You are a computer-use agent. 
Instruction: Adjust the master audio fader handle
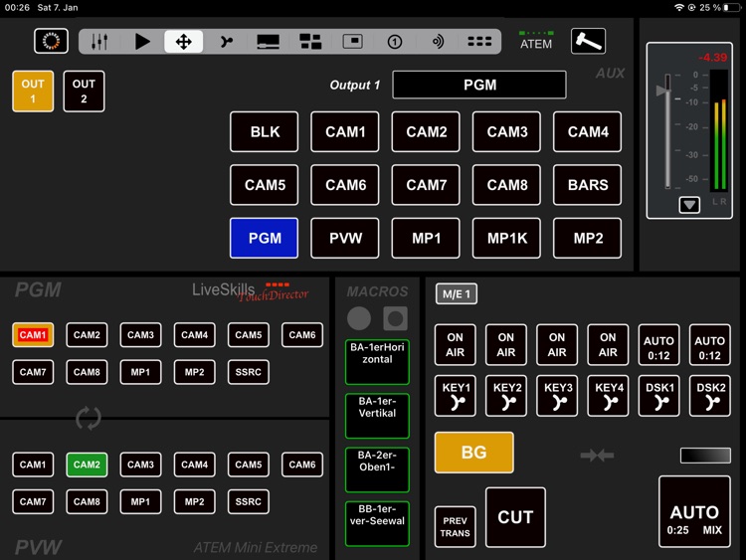pos(661,90)
